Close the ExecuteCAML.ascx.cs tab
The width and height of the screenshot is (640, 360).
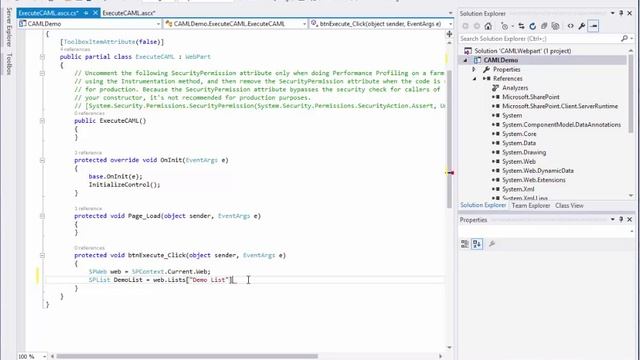pos(95,13)
